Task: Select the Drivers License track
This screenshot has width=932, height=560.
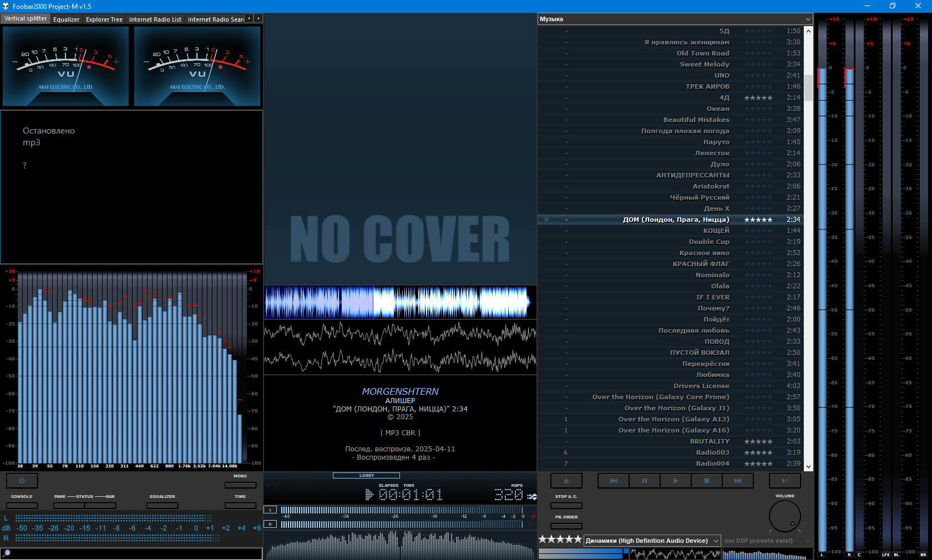Action: point(671,386)
